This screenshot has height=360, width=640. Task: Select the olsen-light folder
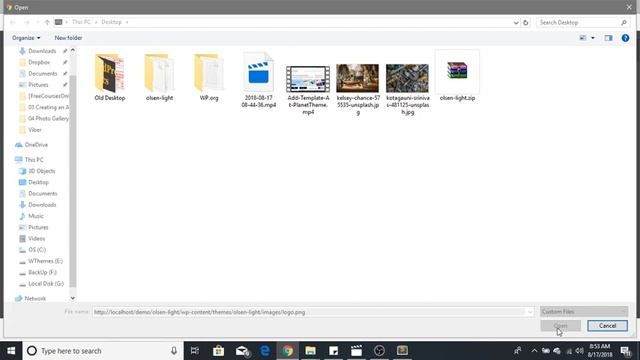click(x=159, y=77)
